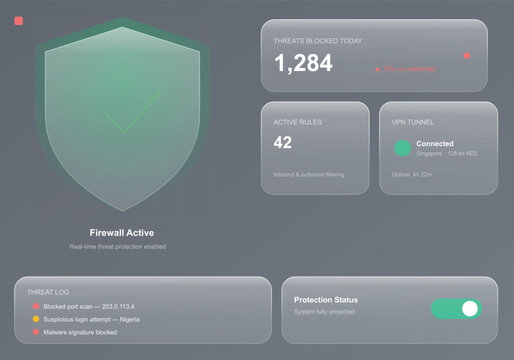Click the "THREATS BLOCKED TODAY" label
Screen dimensions: 514x360
click(318, 41)
